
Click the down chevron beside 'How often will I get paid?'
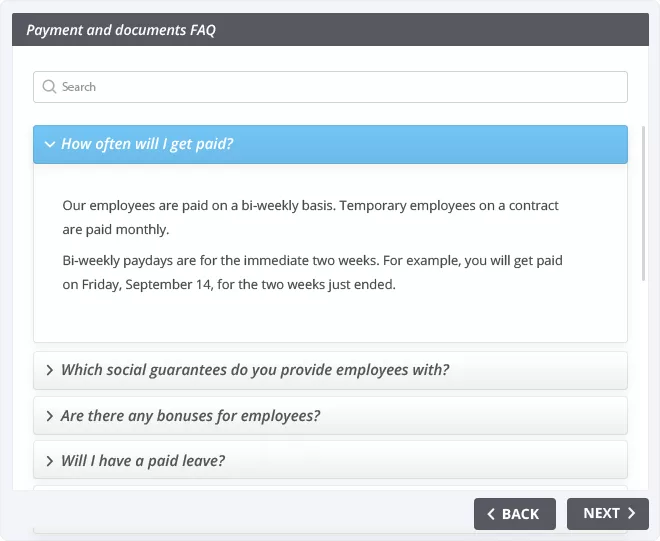click(50, 144)
